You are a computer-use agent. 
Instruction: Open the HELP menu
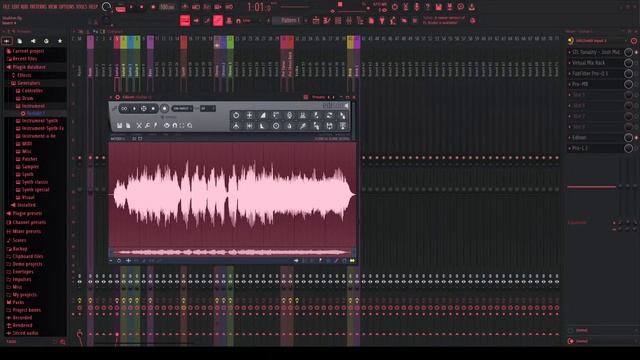pyautogui.click(x=93, y=7)
